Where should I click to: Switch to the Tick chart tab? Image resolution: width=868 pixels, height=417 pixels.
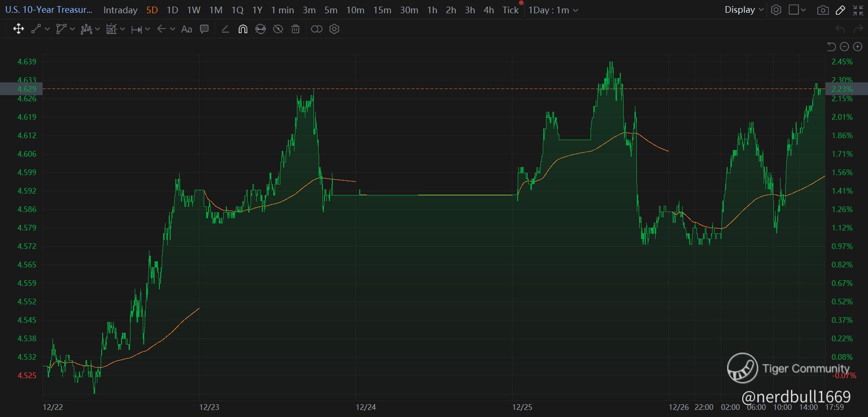[x=511, y=10]
